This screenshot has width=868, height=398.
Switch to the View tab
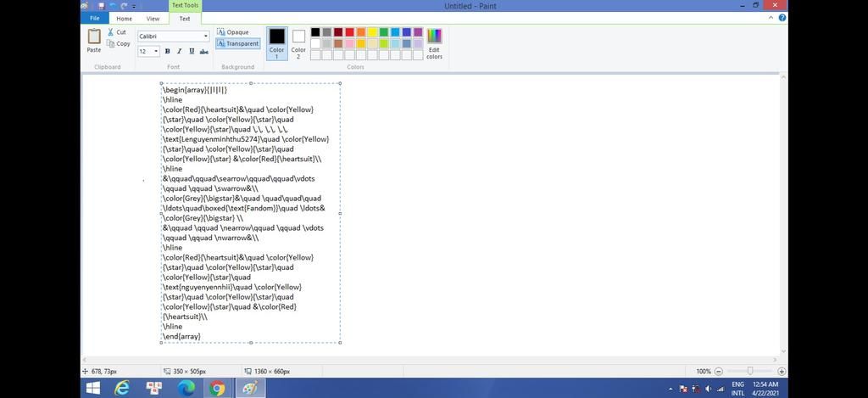153,19
